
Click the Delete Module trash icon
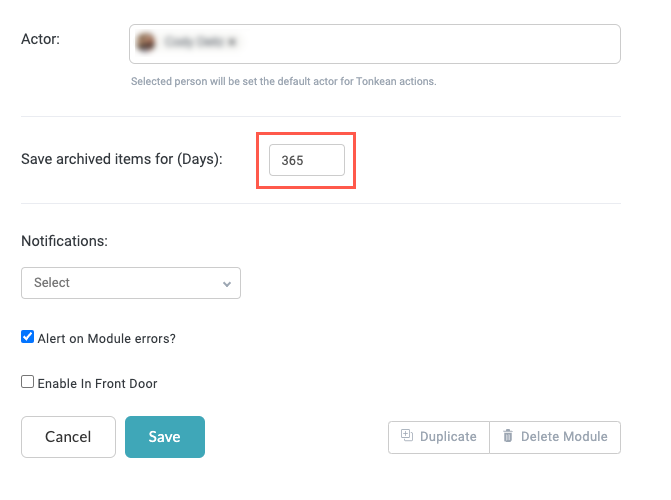tap(508, 436)
